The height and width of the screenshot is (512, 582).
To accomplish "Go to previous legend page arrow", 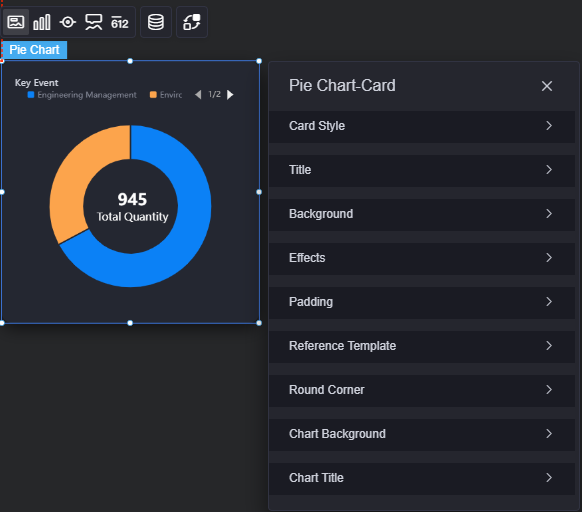I will pos(198,95).
